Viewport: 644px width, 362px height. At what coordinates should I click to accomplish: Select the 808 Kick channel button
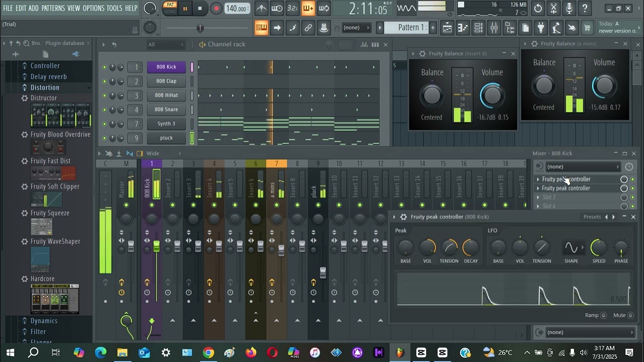tap(166, 67)
